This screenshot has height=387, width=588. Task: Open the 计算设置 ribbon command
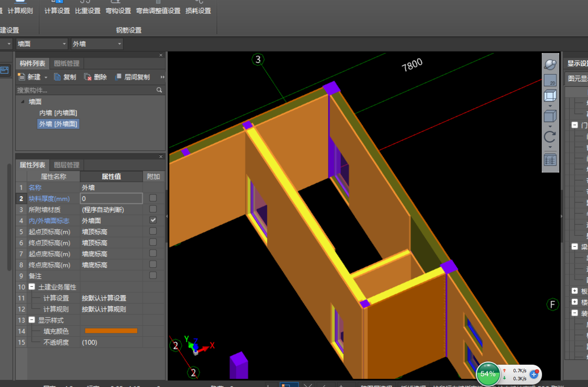click(57, 7)
